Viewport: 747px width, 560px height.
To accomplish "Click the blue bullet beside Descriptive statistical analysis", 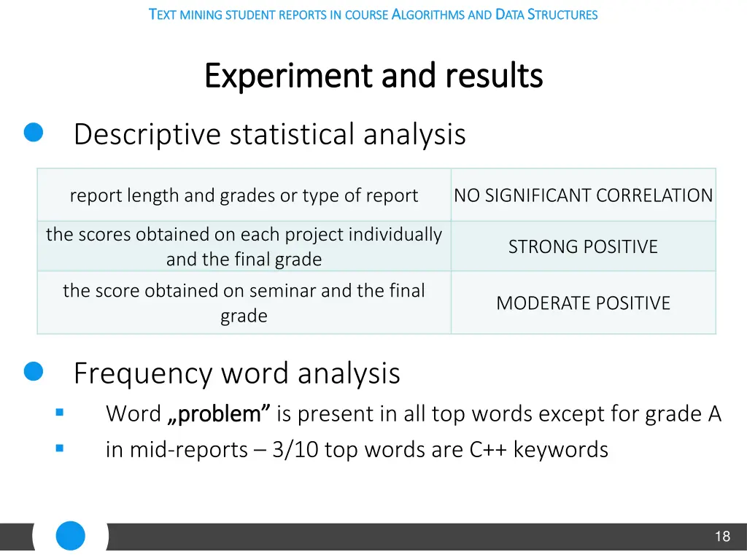I will click(x=34, y=132).
